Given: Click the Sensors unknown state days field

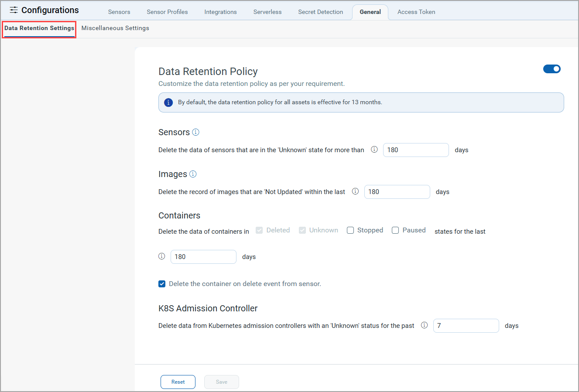Looking at the screenshot, I should click(x=415, y=150).
